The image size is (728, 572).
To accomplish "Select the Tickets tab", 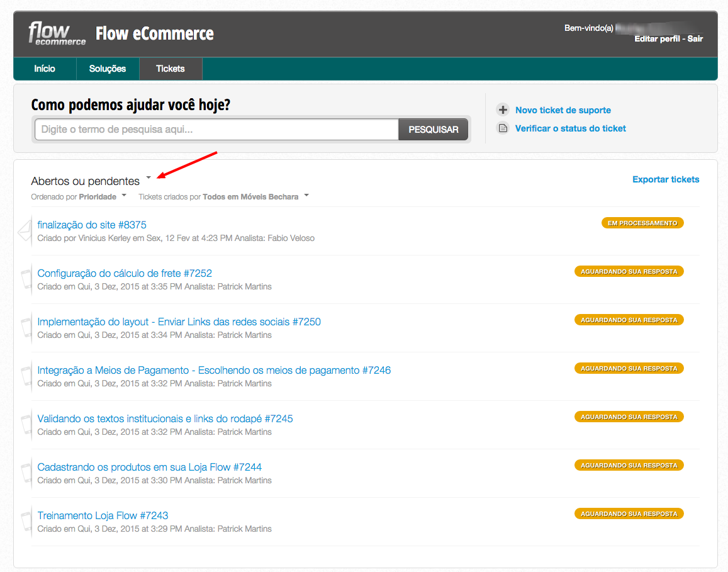I will tap(171, 69).
